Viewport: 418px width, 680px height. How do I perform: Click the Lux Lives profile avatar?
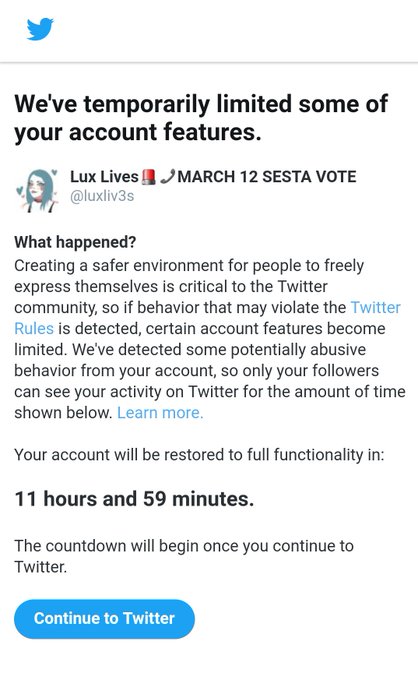pos(37,190)
